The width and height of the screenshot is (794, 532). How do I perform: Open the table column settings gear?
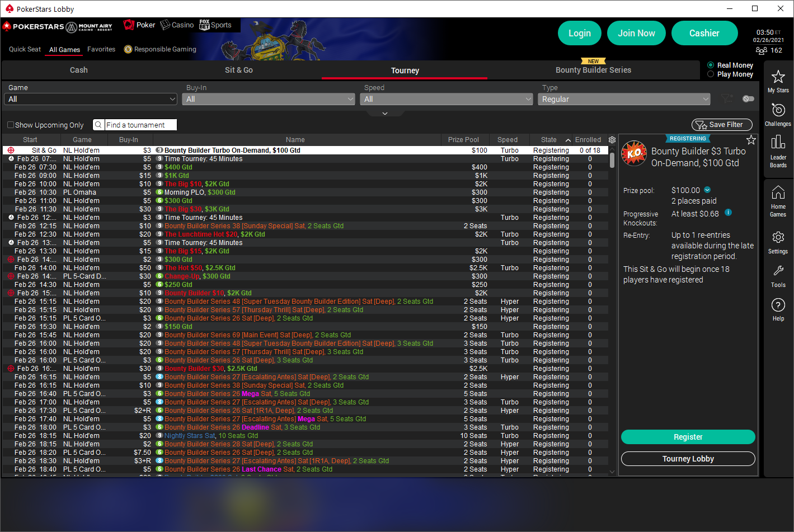612,140
